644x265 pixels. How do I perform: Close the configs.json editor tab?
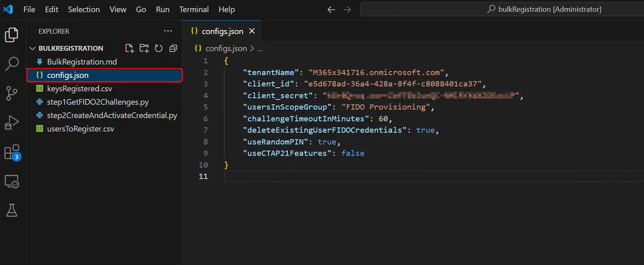click(x=252, y=31)
